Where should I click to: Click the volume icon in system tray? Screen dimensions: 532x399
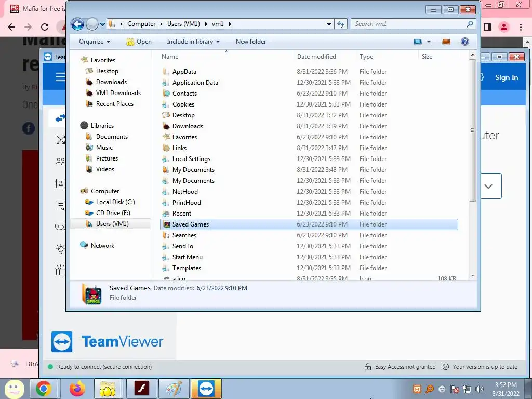pos(479,389)
